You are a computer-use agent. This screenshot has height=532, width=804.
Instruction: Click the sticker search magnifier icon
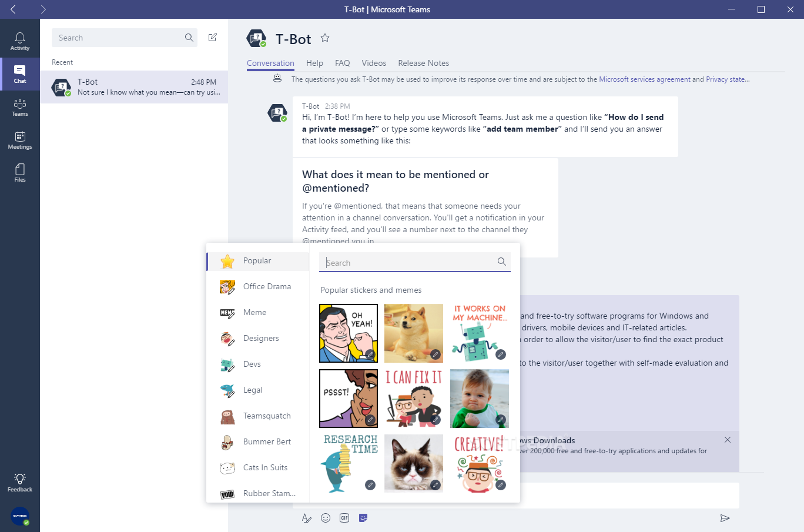click(x=501, y=262)
